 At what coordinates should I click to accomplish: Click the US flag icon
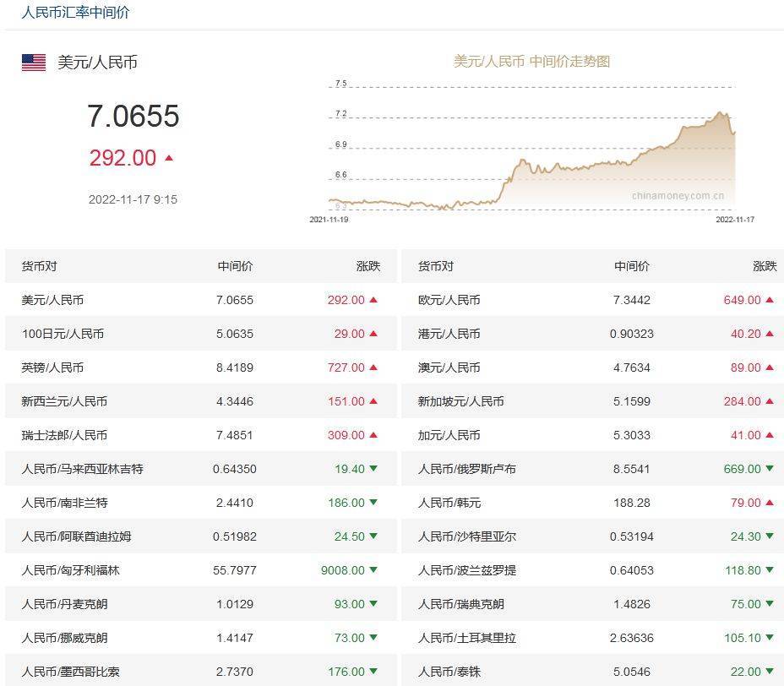[x=34, y=63]
